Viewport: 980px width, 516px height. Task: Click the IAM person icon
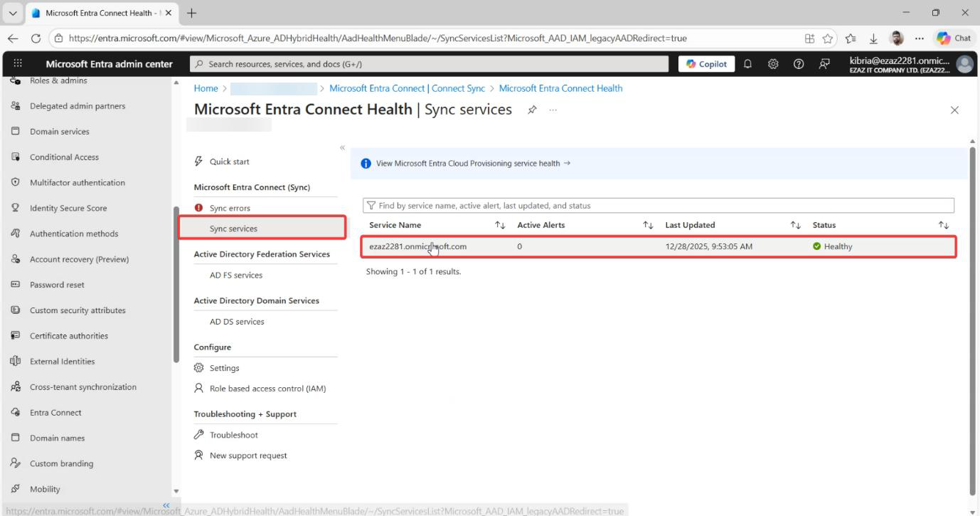click(x=198, y=389)
